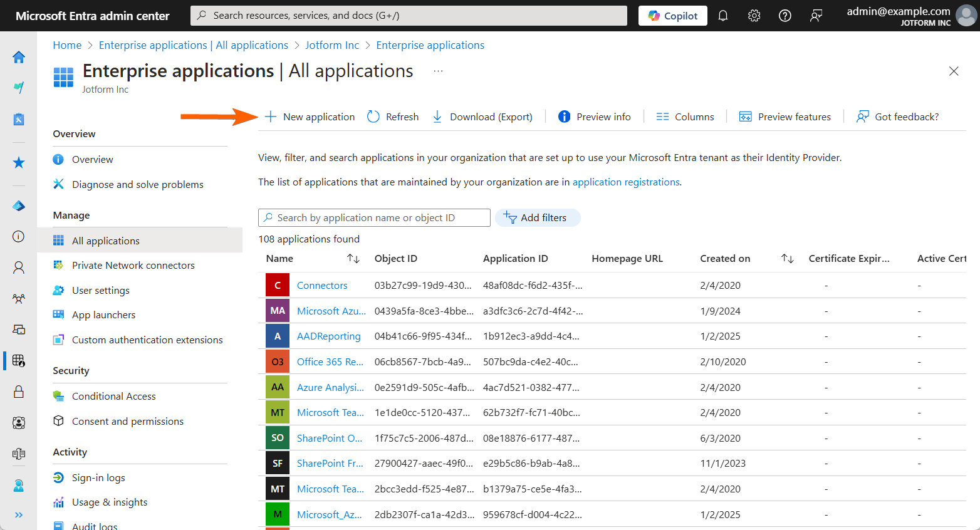The height and width of the screenshot is (530, 980).
Task: Click the Home icon in left rail
Action: [x=19, y=58]
